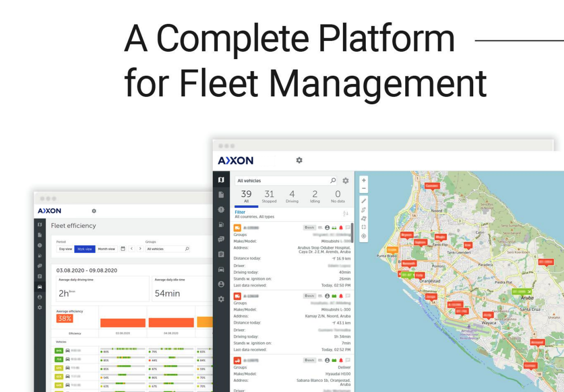Click 84% vehicle efficiency row badge
The width and height of the screenshot is (564, 392).
pyautogui.click(x=59, y=351)
